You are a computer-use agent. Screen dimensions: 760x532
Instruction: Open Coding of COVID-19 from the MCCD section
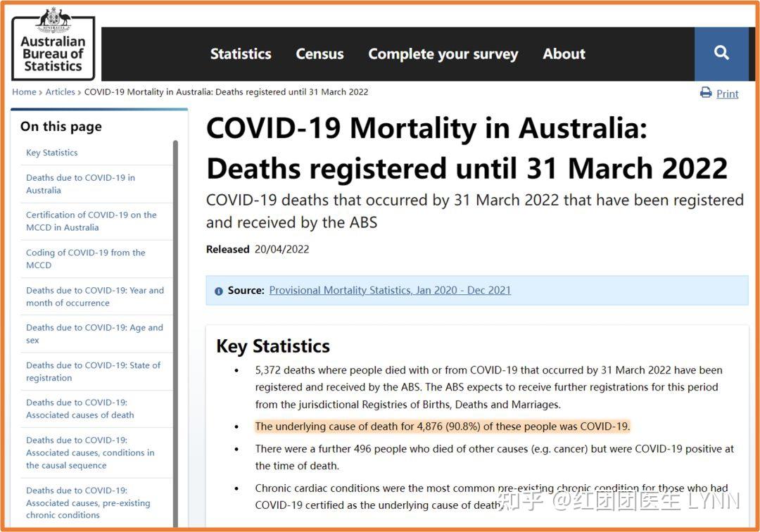coord(86,259)
